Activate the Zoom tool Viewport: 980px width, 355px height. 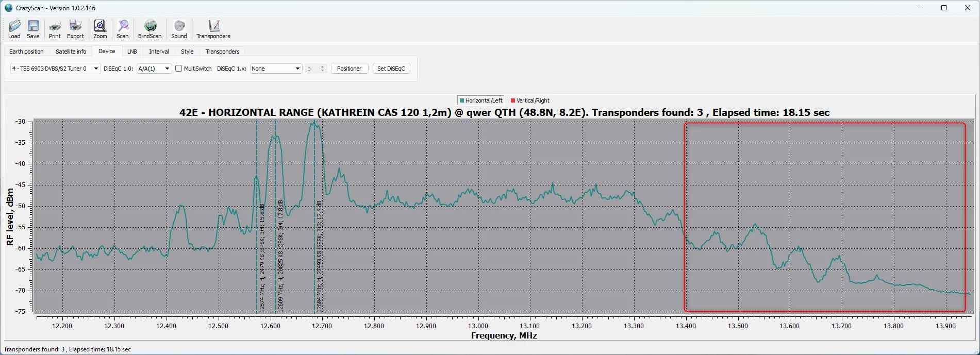[x=100, y=29]
